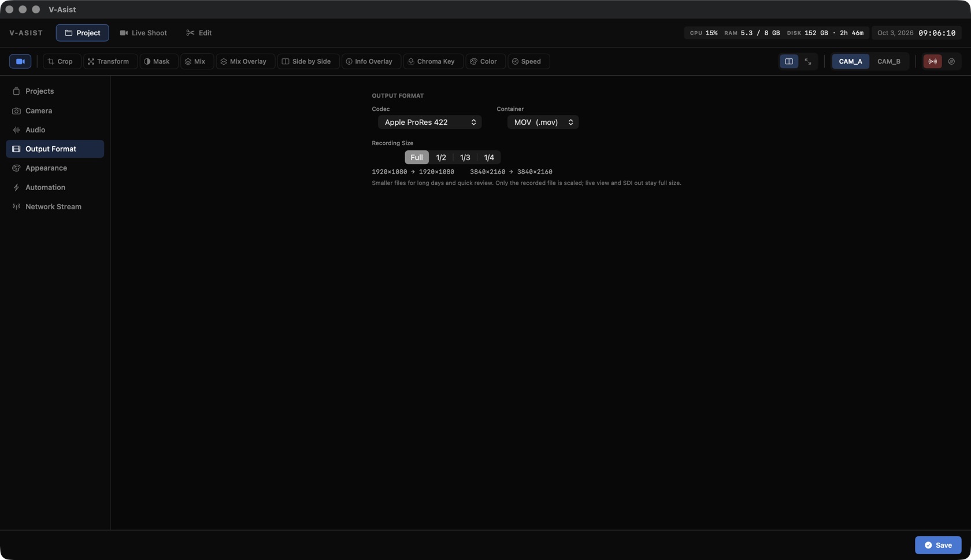Open the Project tab
971x560 pixels.
pos(82,33)
